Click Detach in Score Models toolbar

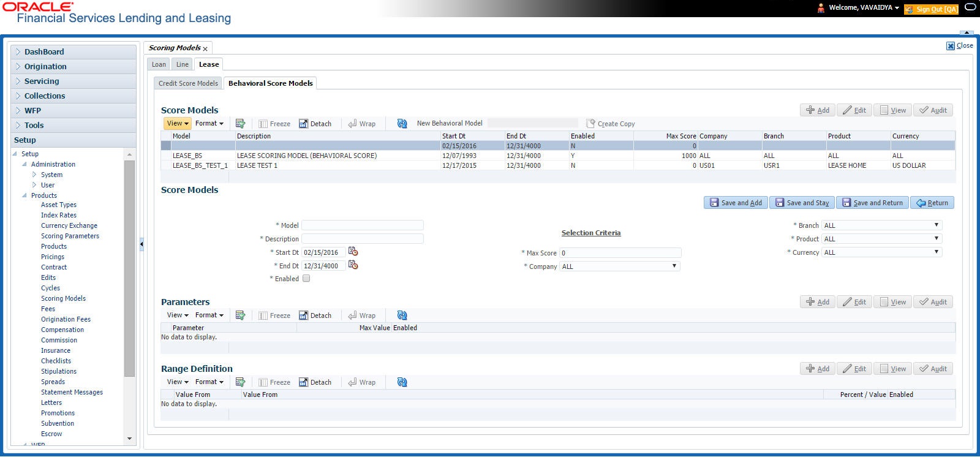[x=315, y=124]
